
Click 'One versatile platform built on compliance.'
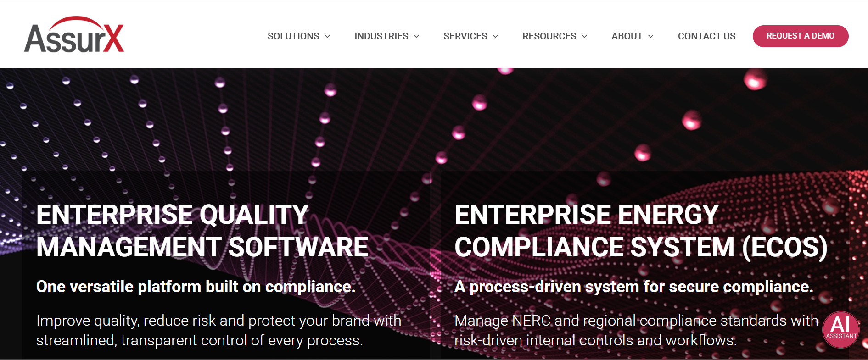tap(196, 287)
